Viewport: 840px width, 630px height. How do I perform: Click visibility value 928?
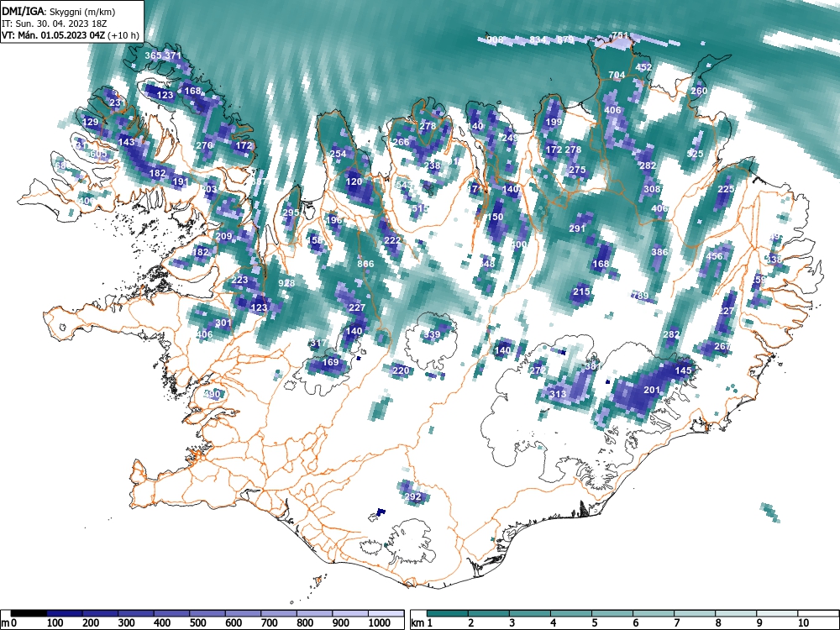coord(286,283)
